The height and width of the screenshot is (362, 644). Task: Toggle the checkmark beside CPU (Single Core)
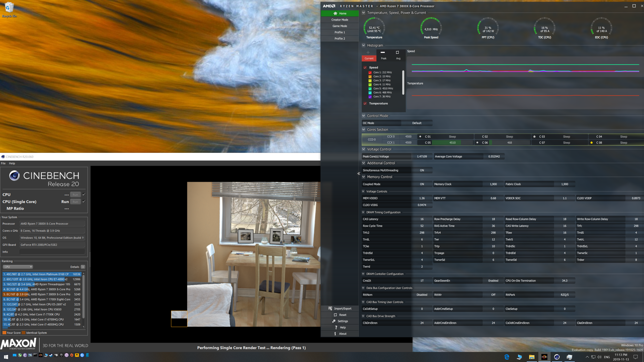coord(84,202)
